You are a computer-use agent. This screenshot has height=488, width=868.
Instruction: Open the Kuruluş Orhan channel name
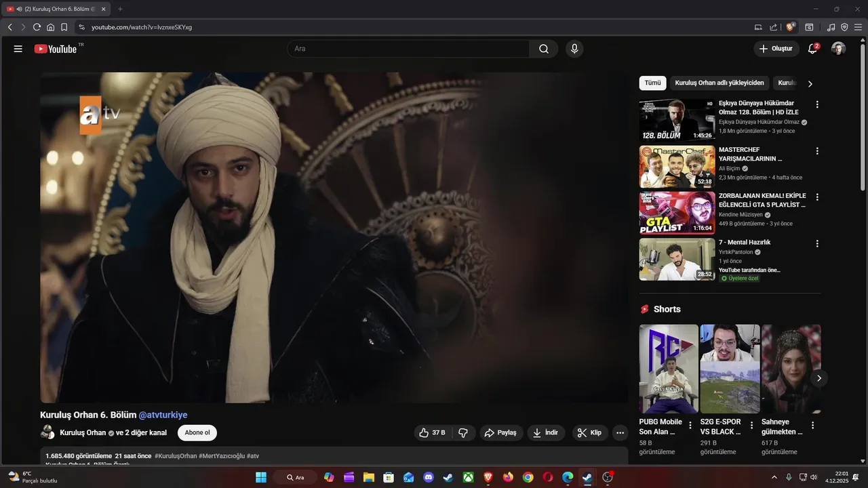(x=83, y=432)
